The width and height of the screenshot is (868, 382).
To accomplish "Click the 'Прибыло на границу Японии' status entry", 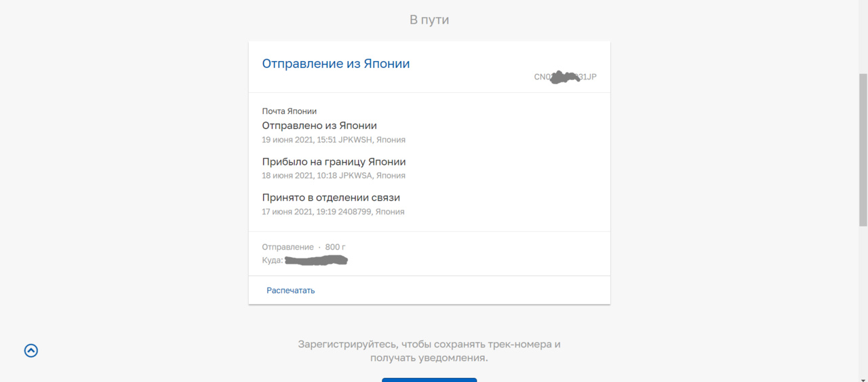I will click(334, 161).
